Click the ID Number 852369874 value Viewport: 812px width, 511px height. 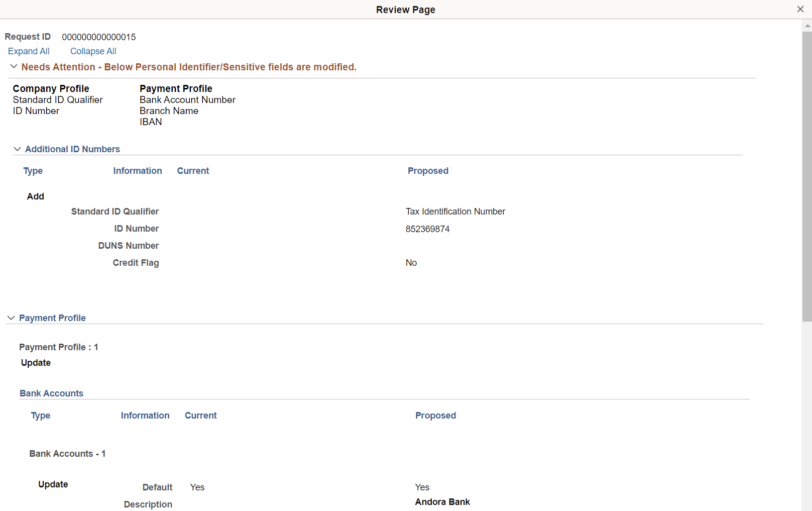[427, 229]
